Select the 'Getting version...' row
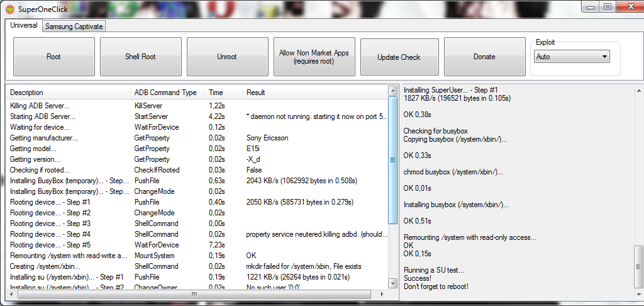The height and width of the screenshot is (306, 644). coord(197,159)
